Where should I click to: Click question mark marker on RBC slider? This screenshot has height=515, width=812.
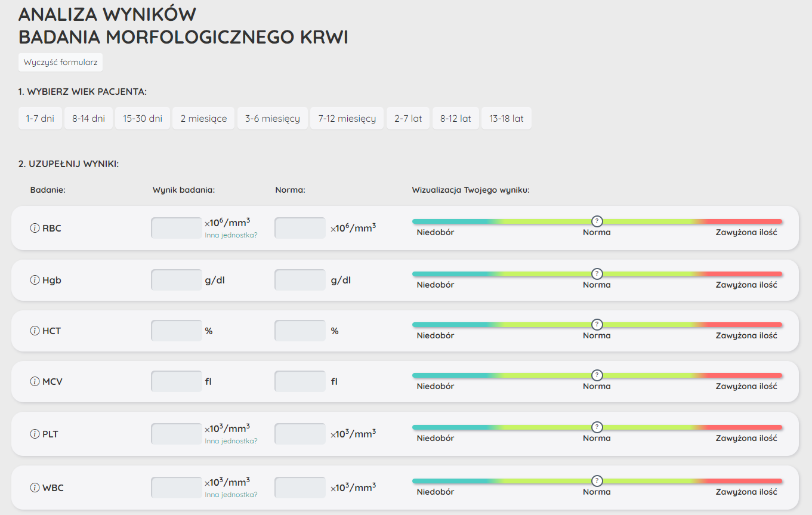tap(597, 221)
